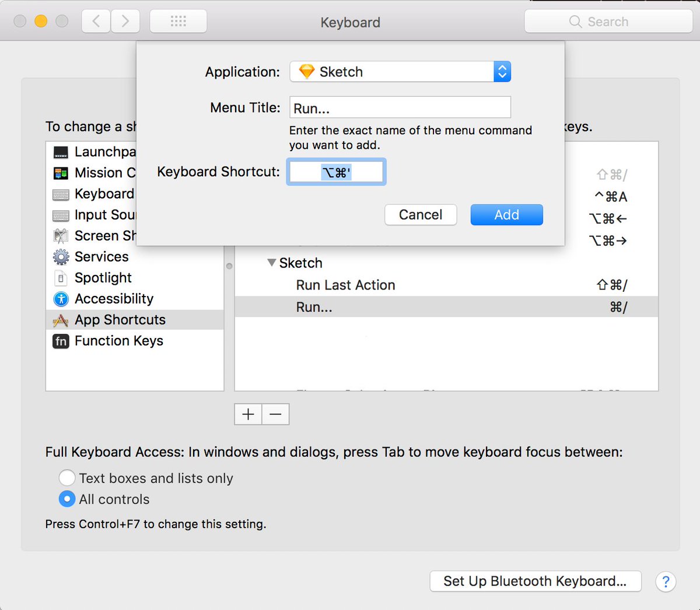The width and height of the screenshot is (700, 610).
Task: Select the Mission Control icon in the sidebar
Action: click(x=61, y=173)
